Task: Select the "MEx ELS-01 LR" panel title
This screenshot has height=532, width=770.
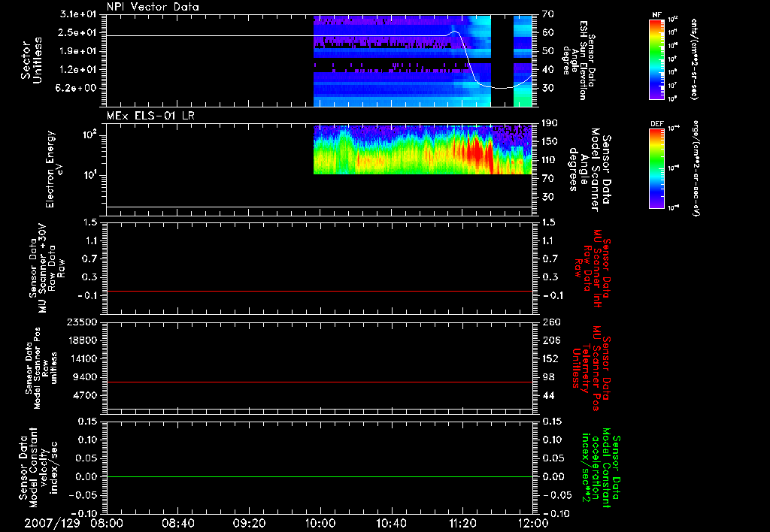Action: pyautogui.click(x=150, y=116)
